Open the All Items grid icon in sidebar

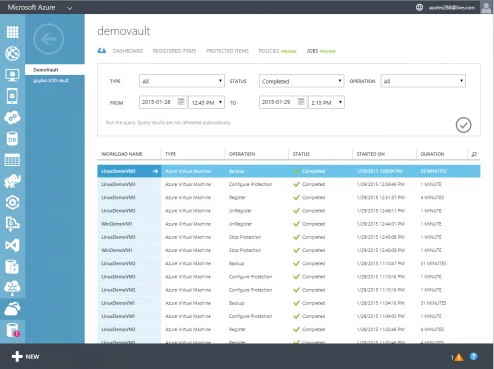[12, 32]
